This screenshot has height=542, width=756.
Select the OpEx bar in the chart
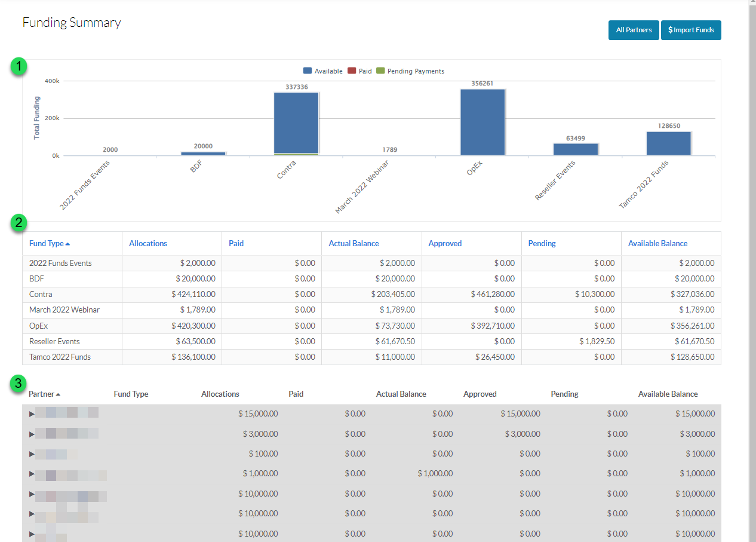point(483,123)
